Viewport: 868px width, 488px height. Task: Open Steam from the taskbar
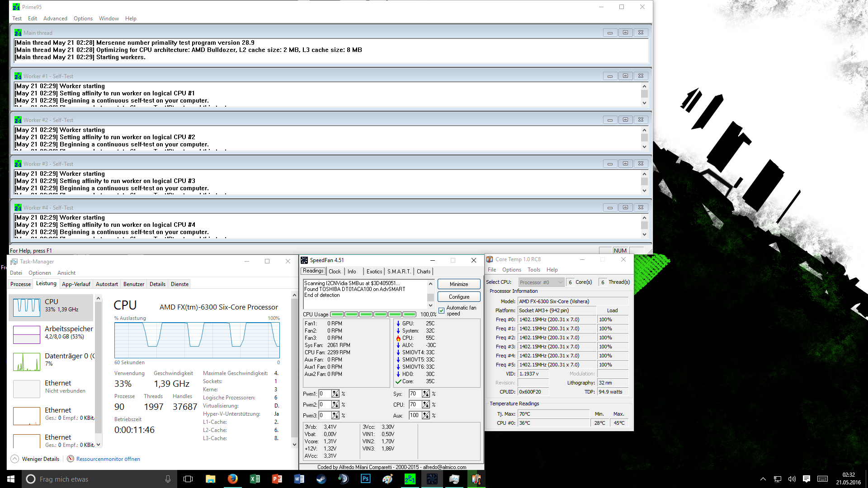[321, 479]
